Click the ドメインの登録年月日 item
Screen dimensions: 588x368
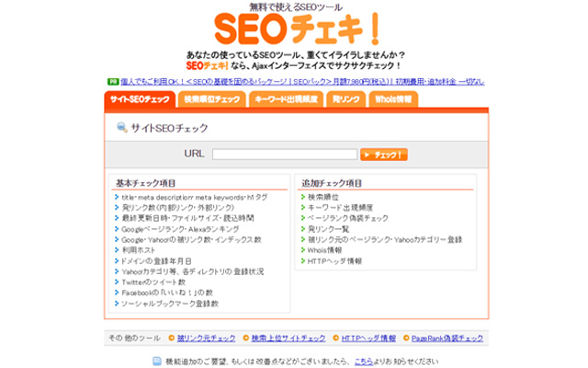click(156, 261)
